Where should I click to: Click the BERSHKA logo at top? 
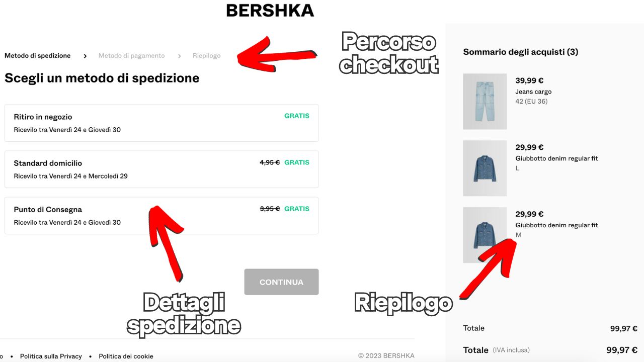tap(270, 9)
